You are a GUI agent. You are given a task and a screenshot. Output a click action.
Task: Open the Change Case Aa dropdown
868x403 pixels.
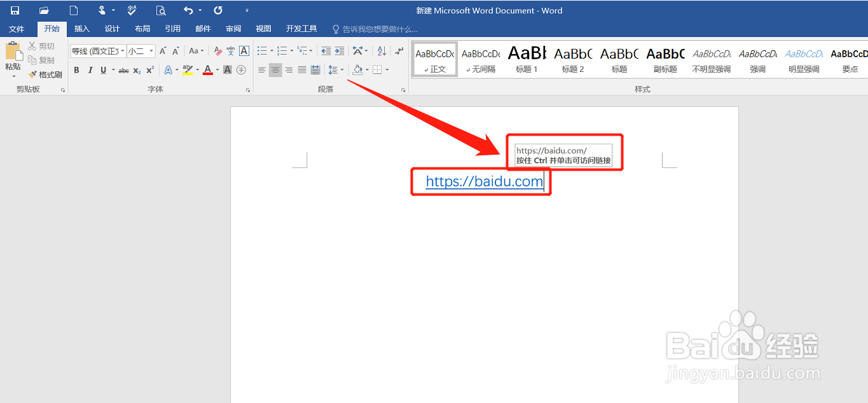(x=196, y=51)
